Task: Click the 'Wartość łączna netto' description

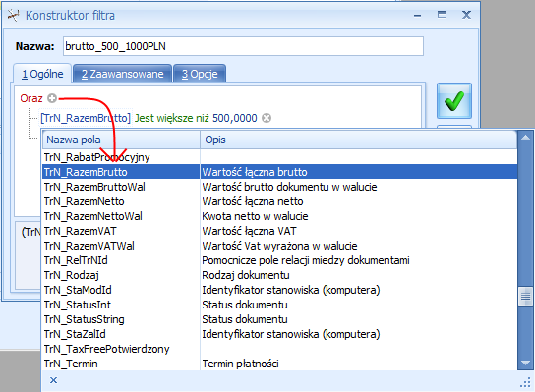Action: click(253, 201)
